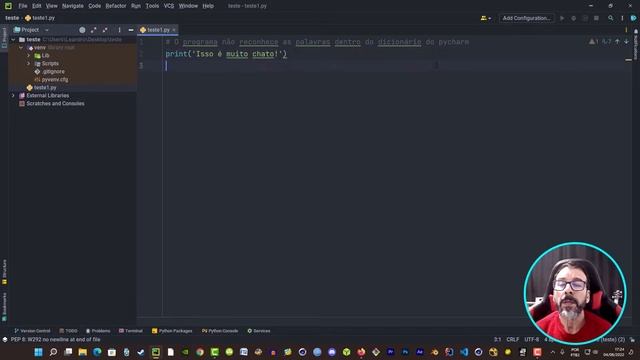Open the Tools menu
The image size is (640, 360).
[152, 6]
